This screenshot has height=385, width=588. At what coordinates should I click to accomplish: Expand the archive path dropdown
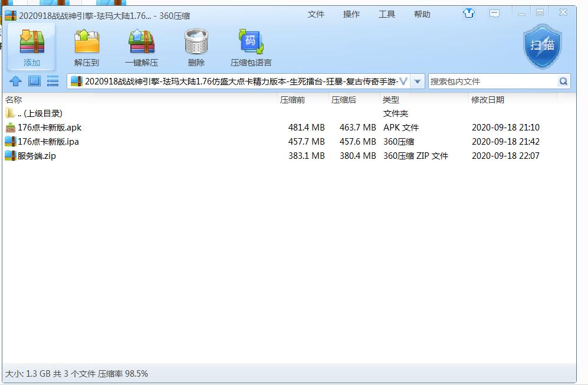pos(418,81)
